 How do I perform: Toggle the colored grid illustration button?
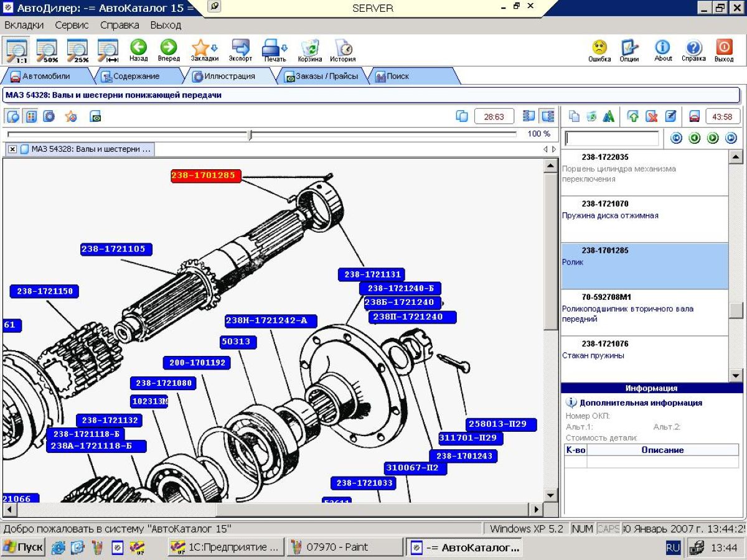[x=31, y=116]
